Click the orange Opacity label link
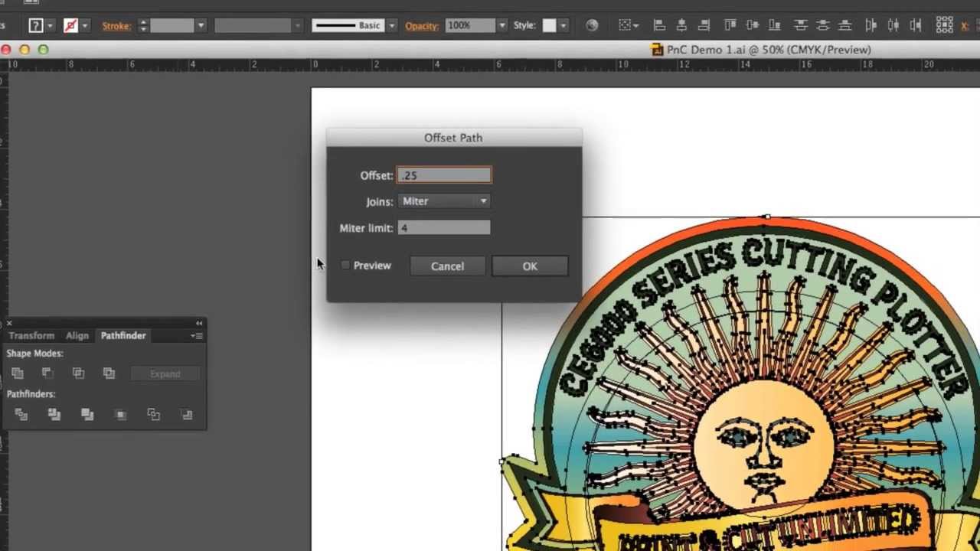The height and width of the screenshot is (551, 980). 421,26
